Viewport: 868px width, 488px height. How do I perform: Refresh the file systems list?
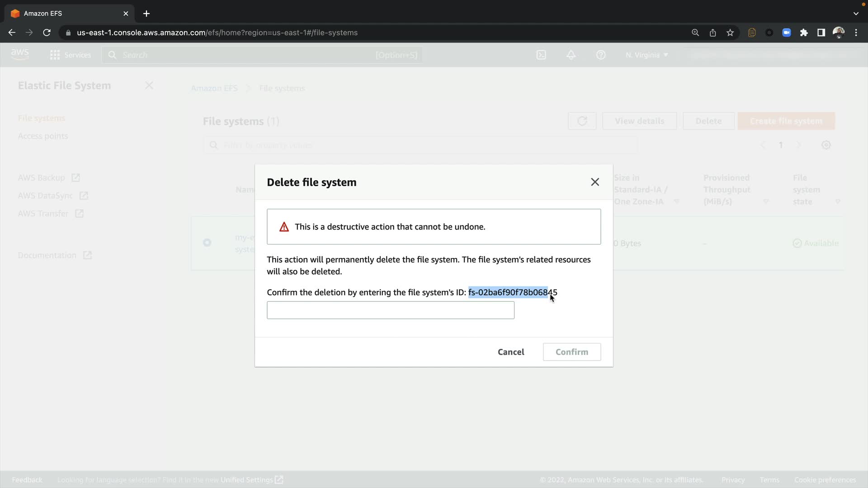pos(582,121)
